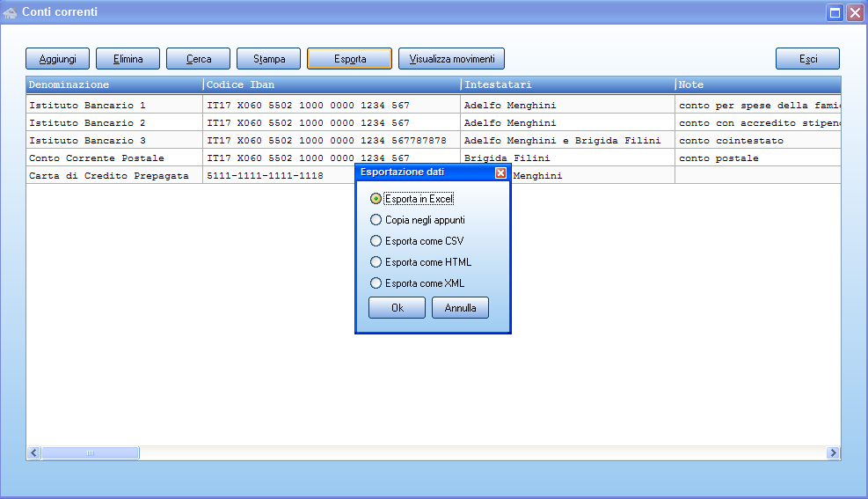Sort by Denominazione column header

114,84
